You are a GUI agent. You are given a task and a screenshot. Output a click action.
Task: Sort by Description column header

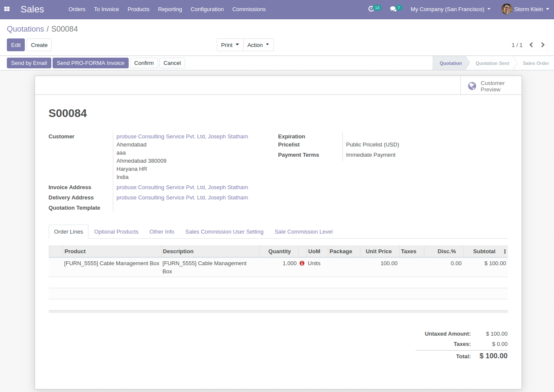[x=210, y=252]
